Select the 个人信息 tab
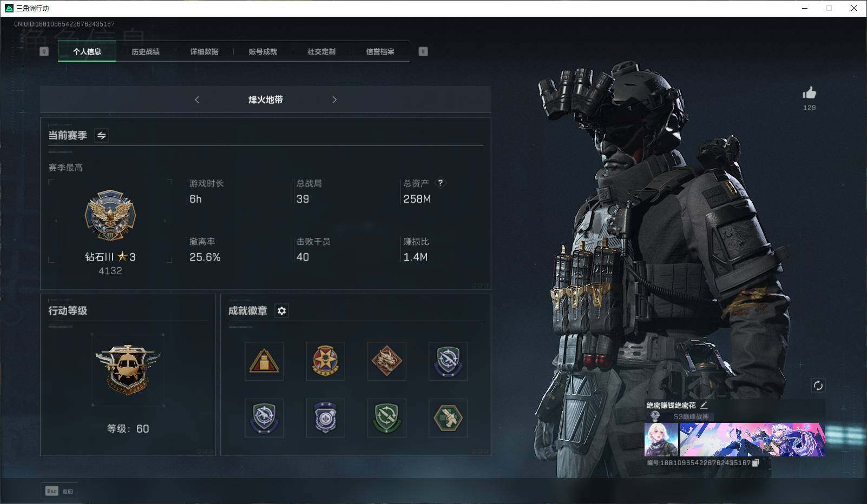867x504 pixels. pos(87,51)
